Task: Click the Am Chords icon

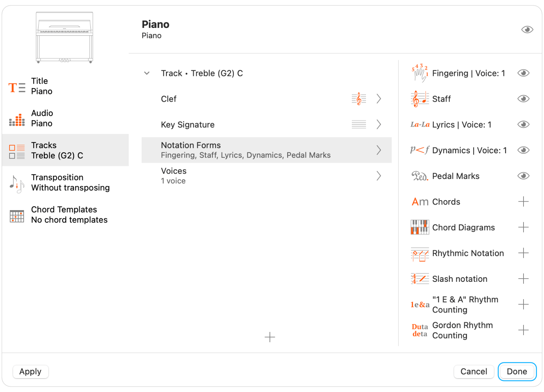Action: tap(420, 202)
